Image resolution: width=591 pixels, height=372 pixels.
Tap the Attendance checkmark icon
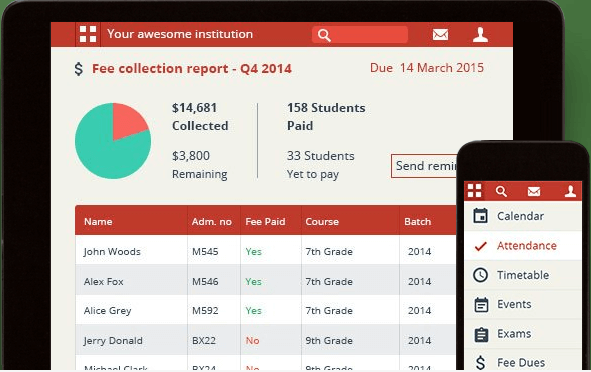[481, 246]
